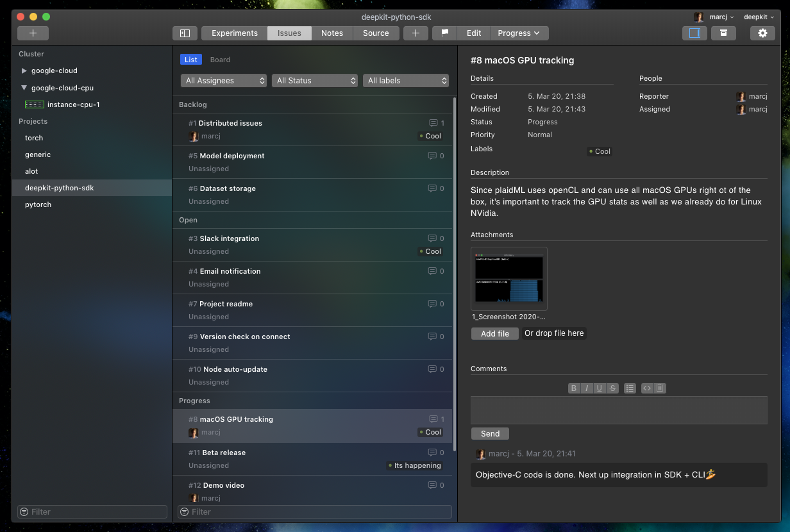Click the Cool label on issue #8
The width and height of the screenshot is (790, 532).
point(430,432)
